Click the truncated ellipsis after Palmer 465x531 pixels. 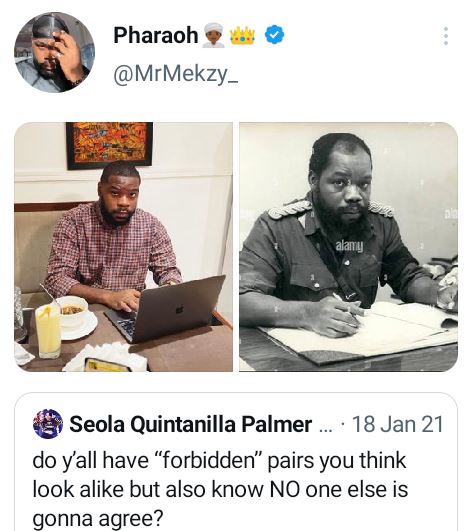click(325, 427)
